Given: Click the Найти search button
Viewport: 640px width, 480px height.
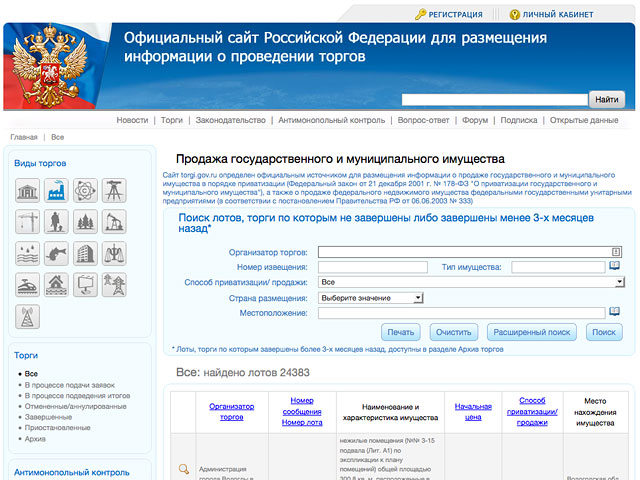Looking at the screenshot, I should 606,99.
